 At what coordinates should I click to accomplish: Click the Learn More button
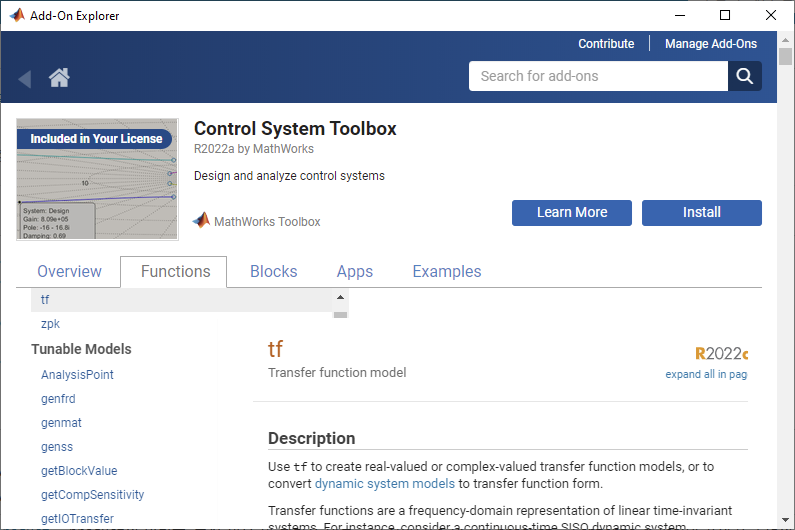[x=572, y=213]
